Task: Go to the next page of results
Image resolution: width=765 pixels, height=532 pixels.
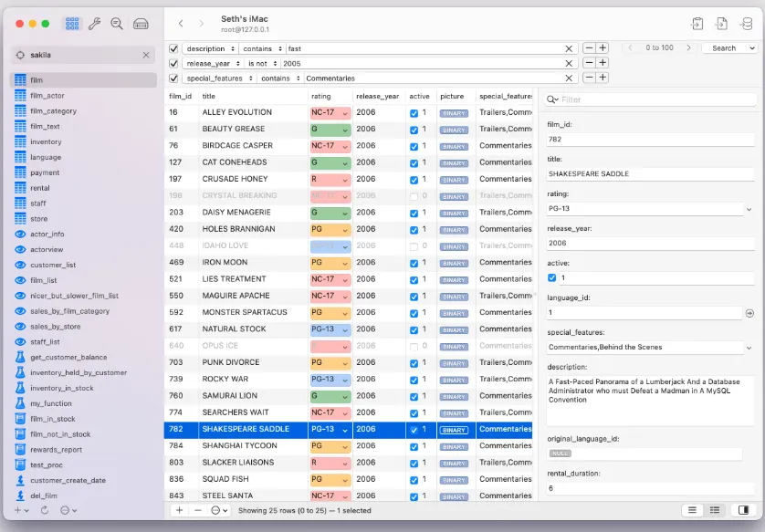Action: click(688, 47)
